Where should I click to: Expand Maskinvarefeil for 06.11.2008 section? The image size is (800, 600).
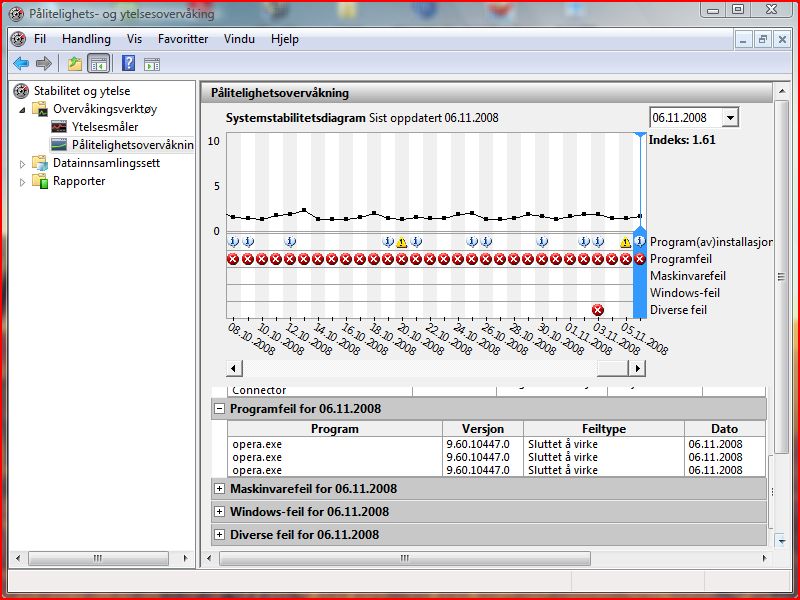click(x=219, y=488)
